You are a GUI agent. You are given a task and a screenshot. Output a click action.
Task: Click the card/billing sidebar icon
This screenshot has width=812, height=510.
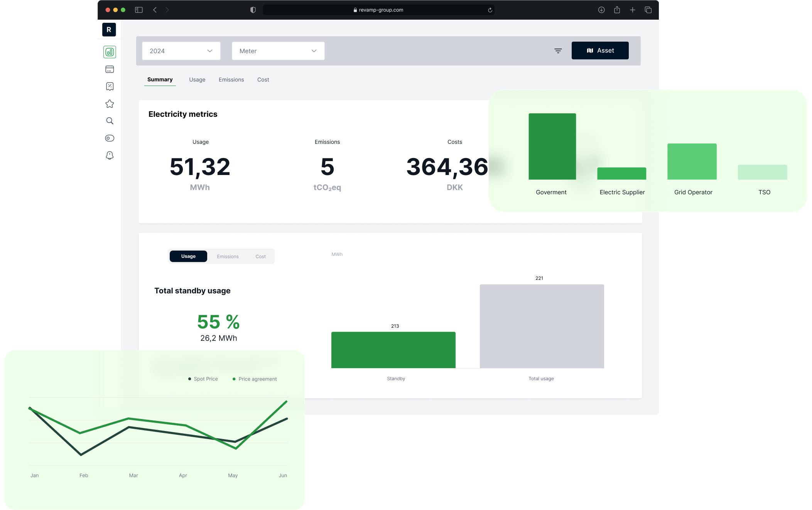pos(110,69)
